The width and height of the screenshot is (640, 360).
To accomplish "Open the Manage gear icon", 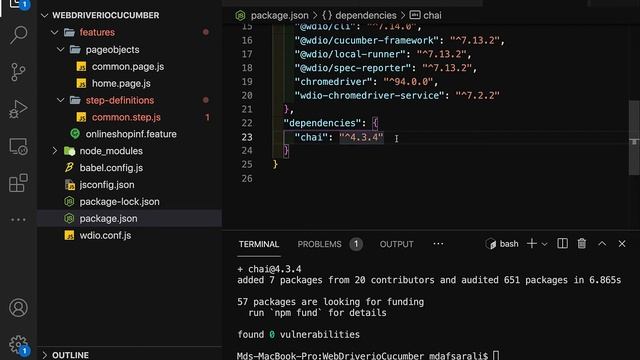I will coord(18,345).
